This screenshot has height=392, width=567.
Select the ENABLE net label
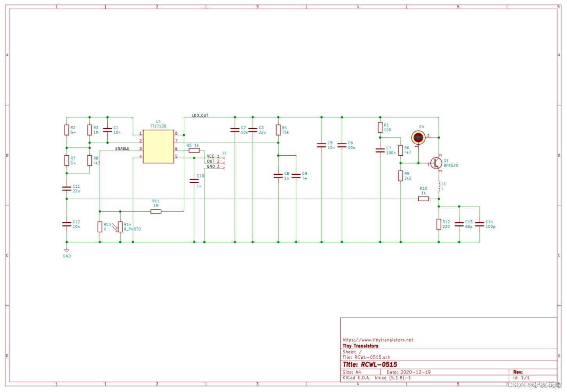(x=122, y=149)
